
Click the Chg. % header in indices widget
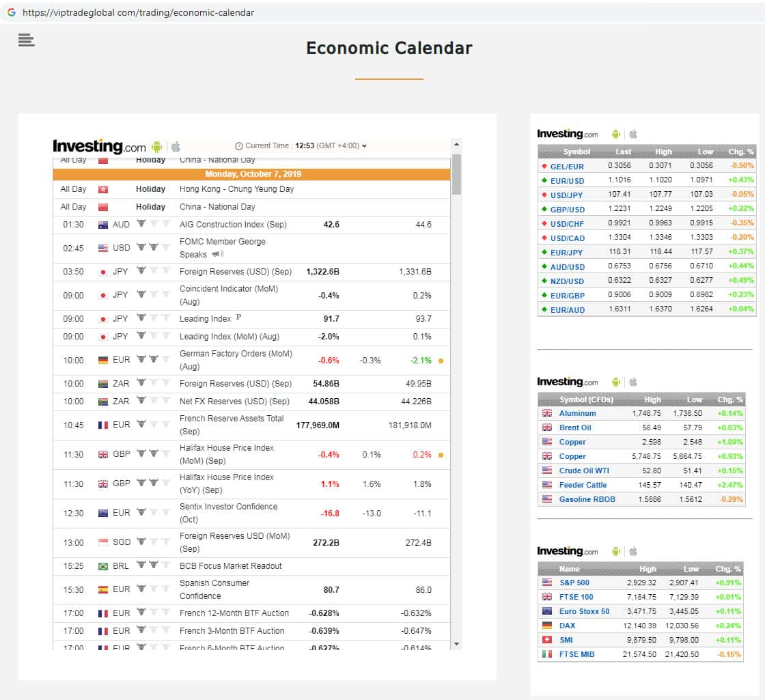click(x=728, y=569)
